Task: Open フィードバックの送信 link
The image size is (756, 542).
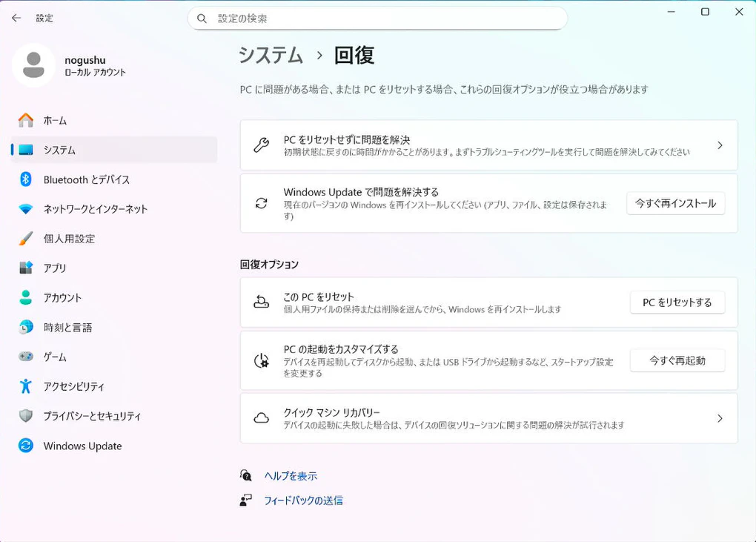Action: pos(303,500)
